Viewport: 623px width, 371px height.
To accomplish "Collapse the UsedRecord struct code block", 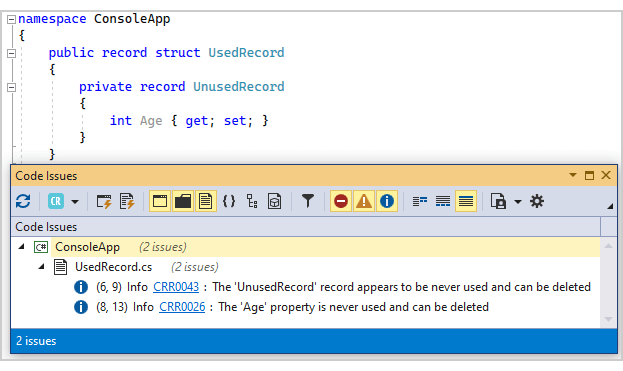I will pos(12,53).
